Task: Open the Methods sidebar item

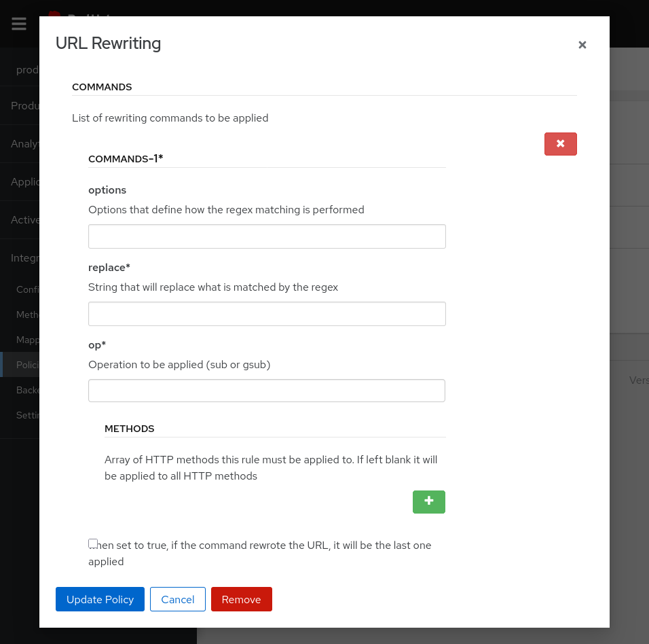Action: coord(28,315)
